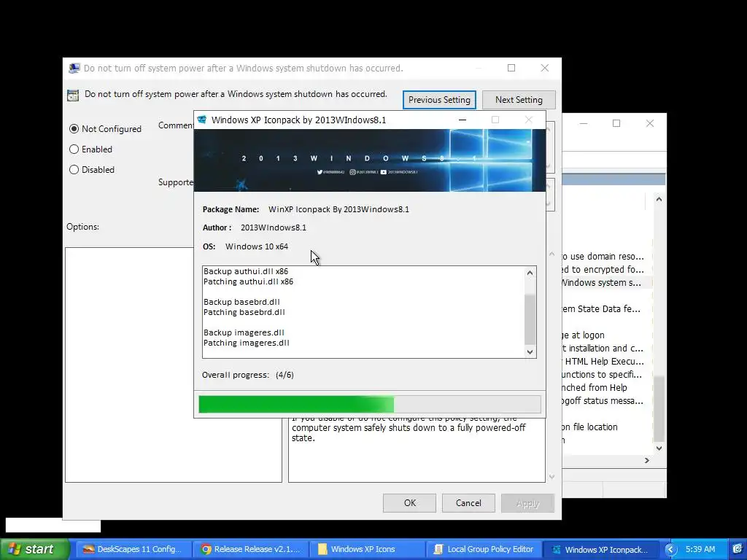The width and height of the screenshot is (747, 560).
Task: Select the Enabled radio button
Action: pos(74,149)
